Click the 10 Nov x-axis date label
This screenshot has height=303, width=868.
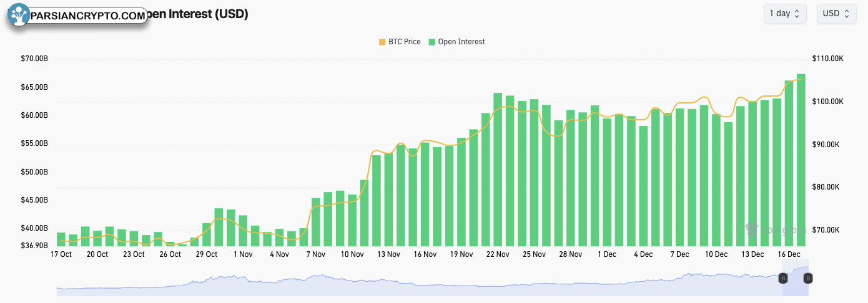(x=352, y=254)
